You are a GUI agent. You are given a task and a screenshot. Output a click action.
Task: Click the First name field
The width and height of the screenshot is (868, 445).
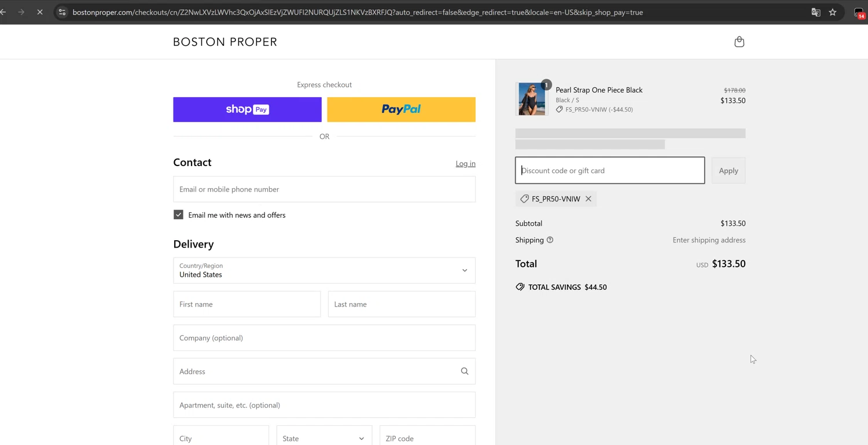pyautogui.click(x=247, y=304)
